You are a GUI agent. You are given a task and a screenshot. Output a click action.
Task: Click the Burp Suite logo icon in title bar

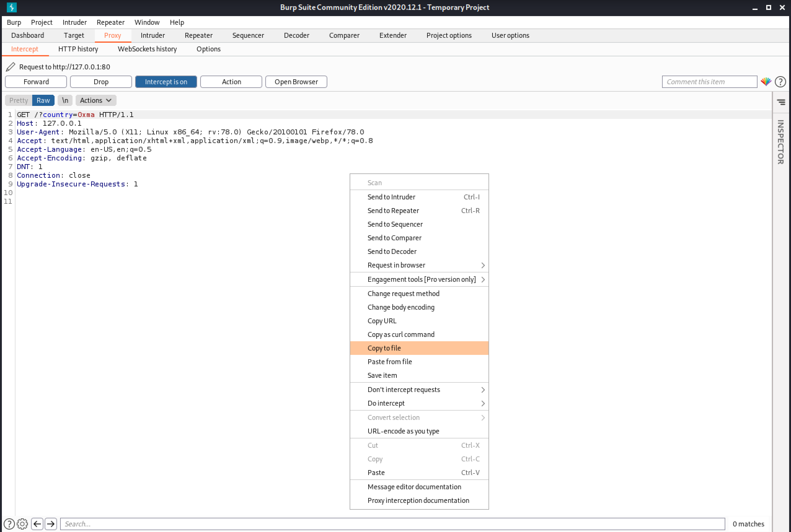tap(11, 7)
